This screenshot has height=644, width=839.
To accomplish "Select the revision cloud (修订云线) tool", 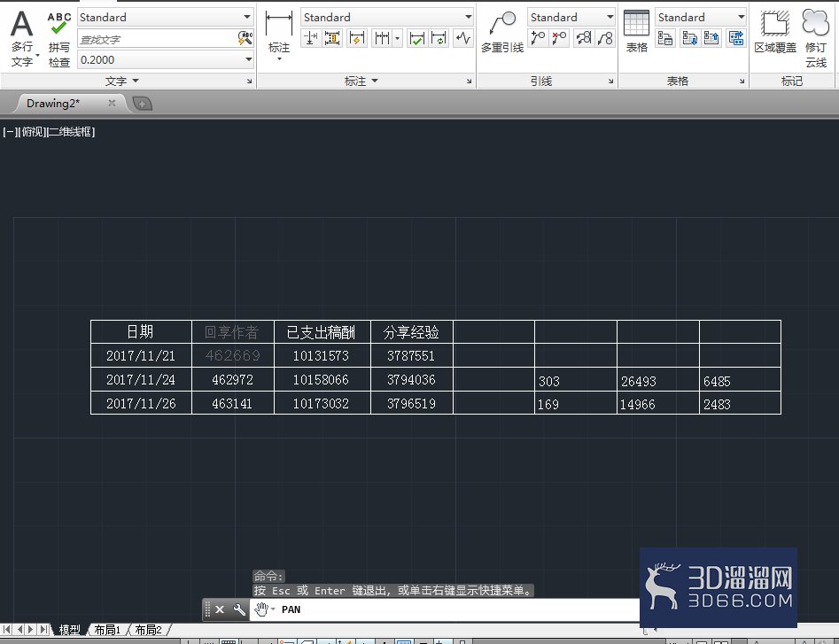I will click(x=815, y=38).
